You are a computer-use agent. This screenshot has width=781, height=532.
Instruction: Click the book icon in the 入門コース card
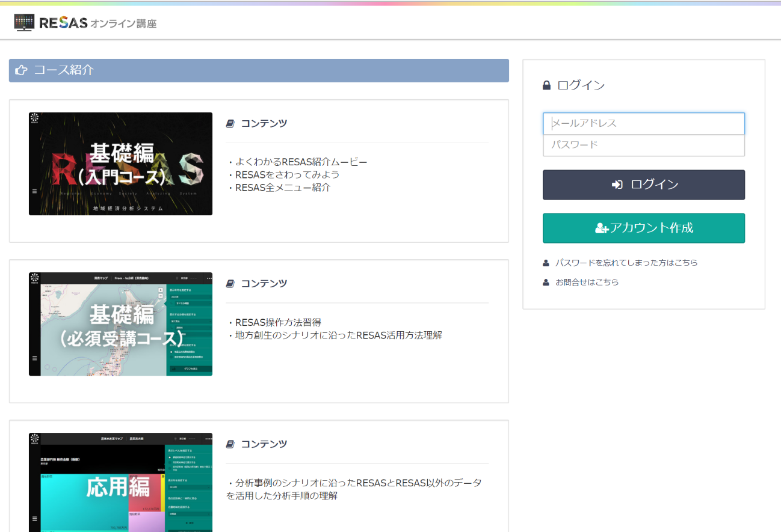(230, 124)
